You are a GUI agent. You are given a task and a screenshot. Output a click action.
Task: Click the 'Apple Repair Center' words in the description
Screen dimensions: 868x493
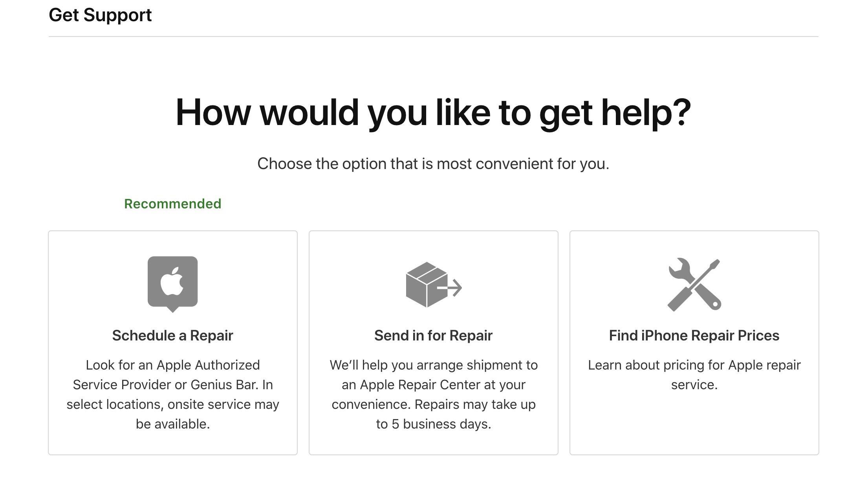click(419, 384)
